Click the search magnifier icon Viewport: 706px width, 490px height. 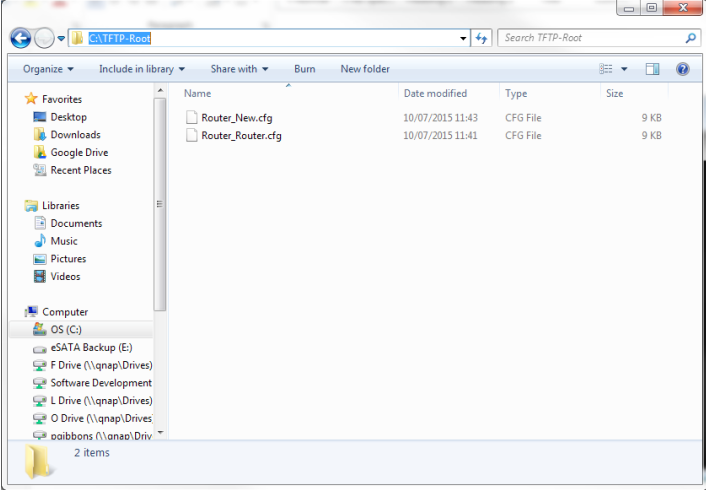tap(691, 38)
